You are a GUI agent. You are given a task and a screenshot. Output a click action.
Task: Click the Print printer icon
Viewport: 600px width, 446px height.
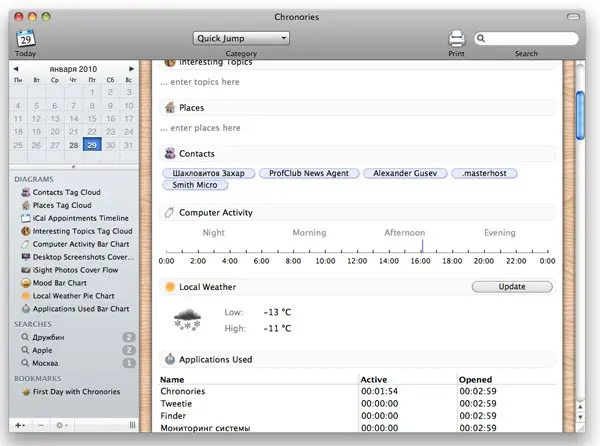[x=457, y=39]
